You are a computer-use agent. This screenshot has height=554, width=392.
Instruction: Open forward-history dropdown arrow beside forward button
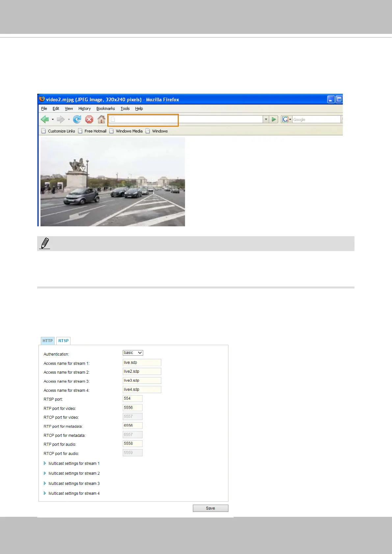pyautogui.click(x=69, y=119)
